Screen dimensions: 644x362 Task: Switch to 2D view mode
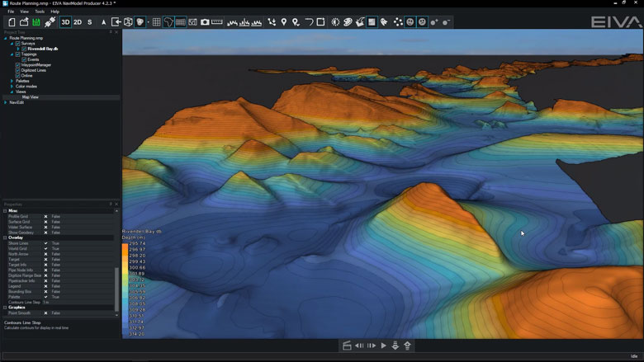click(x=78, y=22)
